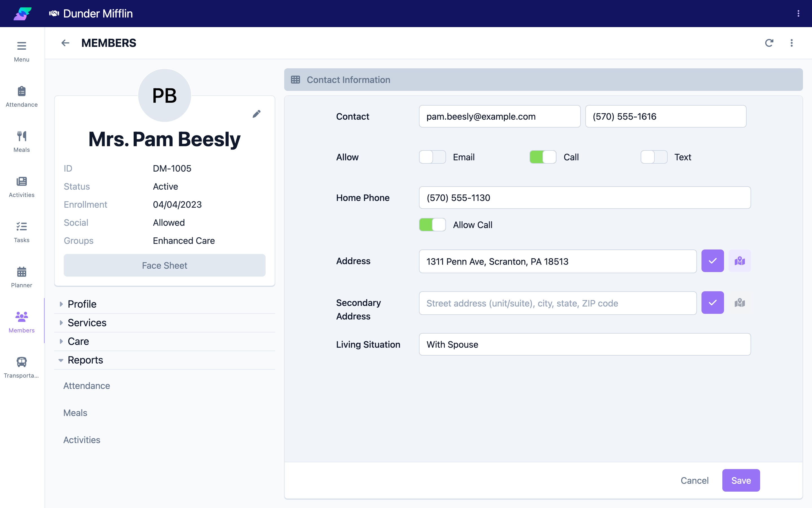812x508 pixels.
Task: Click Cancel to discard changes
Action: 694,480
